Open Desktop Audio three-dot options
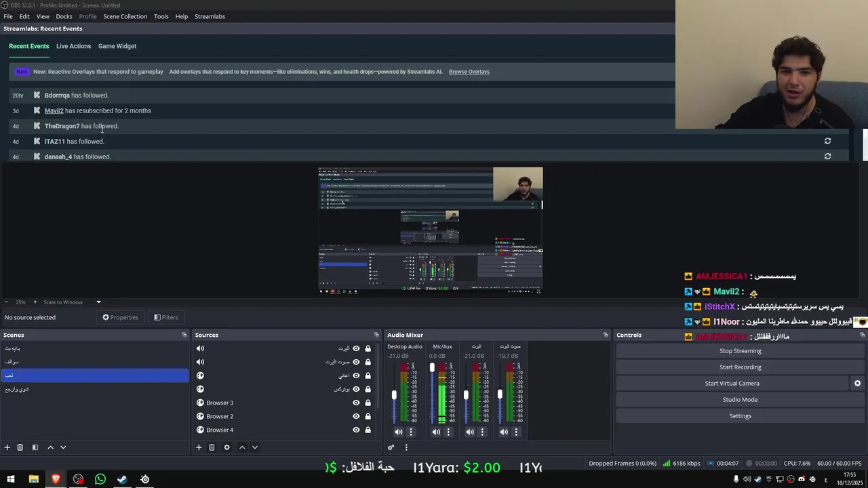 tap(410, 432)
